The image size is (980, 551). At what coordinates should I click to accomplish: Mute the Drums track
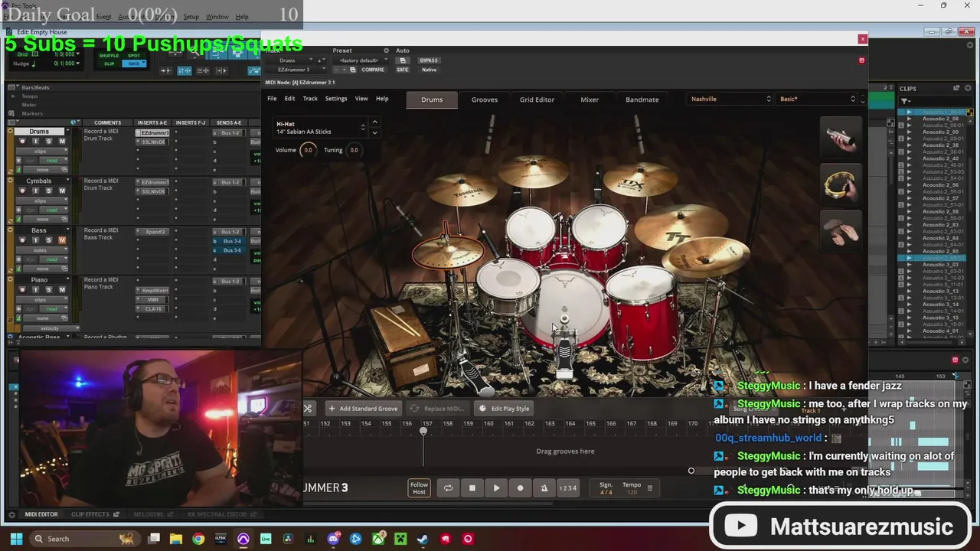tap(62, 142)
